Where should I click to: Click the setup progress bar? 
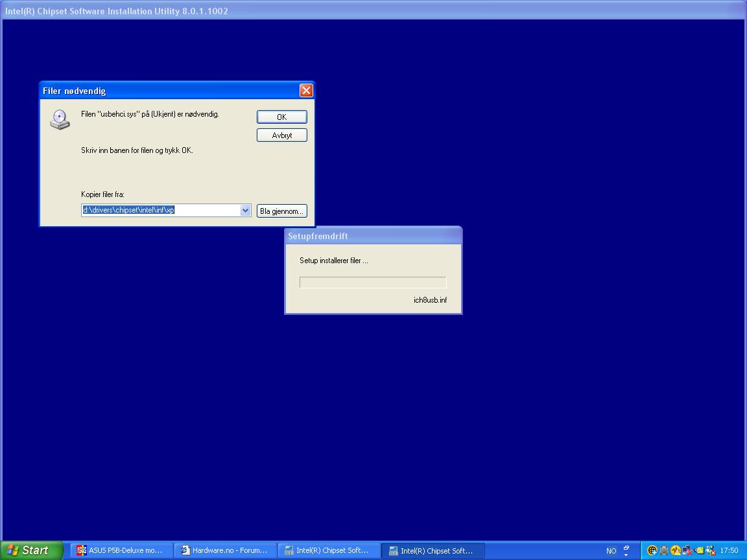373,283
